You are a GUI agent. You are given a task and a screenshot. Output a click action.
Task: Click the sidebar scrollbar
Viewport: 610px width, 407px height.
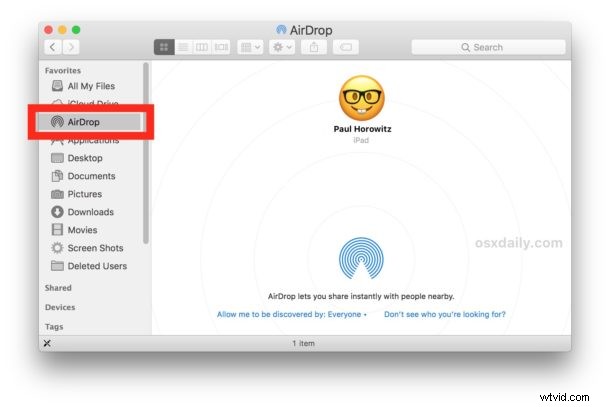click(x=146, y=153)
